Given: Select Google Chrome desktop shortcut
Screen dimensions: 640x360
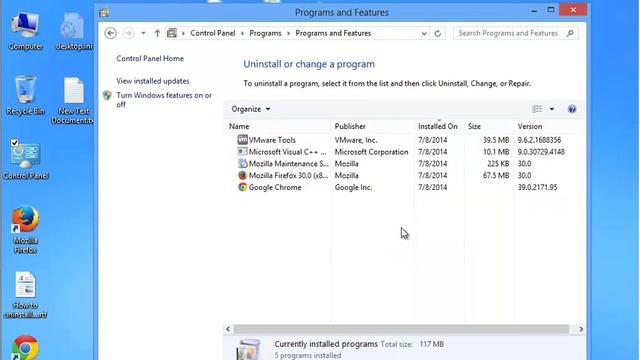Looking at the screenshot, I should pos(25,348).
